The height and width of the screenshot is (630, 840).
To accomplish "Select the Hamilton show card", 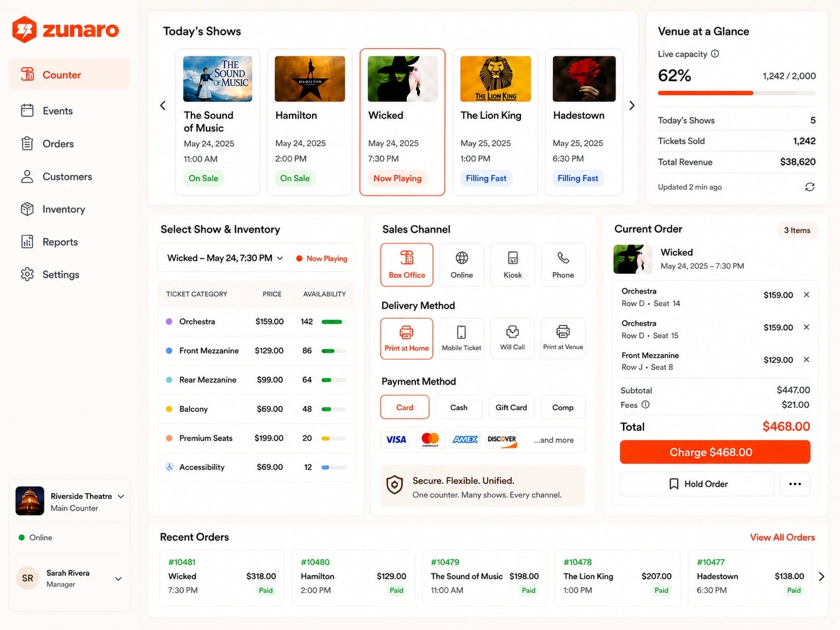I will (x=310, y=122).
